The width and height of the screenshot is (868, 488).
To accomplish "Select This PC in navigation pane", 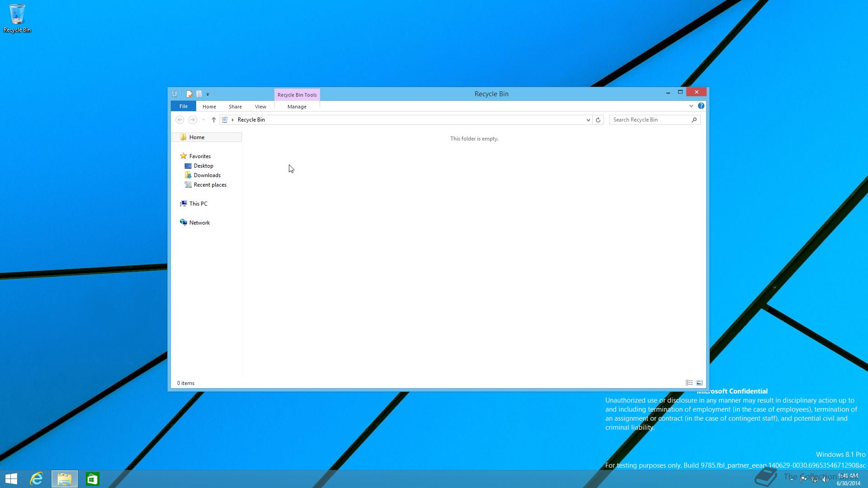I will (x=198, y=204).
